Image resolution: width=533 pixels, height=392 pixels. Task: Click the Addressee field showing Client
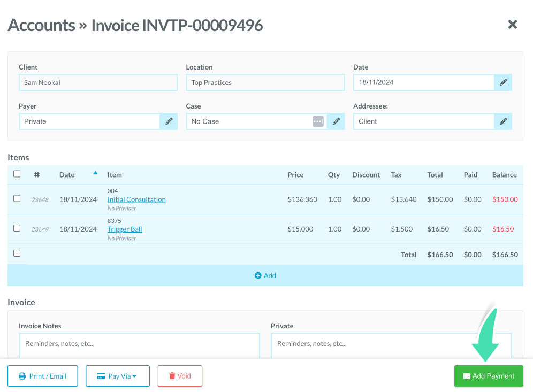click(x=423, y=121)
